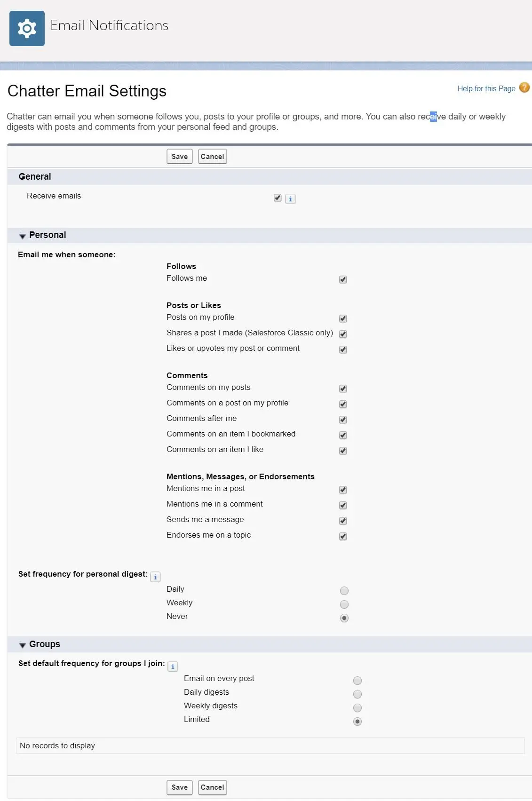This screenshot has width=532, height=801.
Task: Select Daily personal digest frequency
Action: click(x=344, y=591)
